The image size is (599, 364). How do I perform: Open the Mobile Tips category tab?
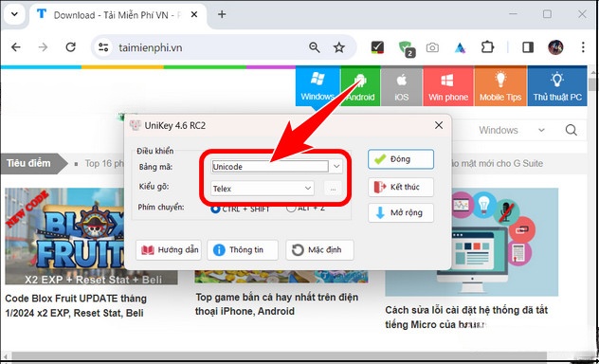[x=500, y=86]
